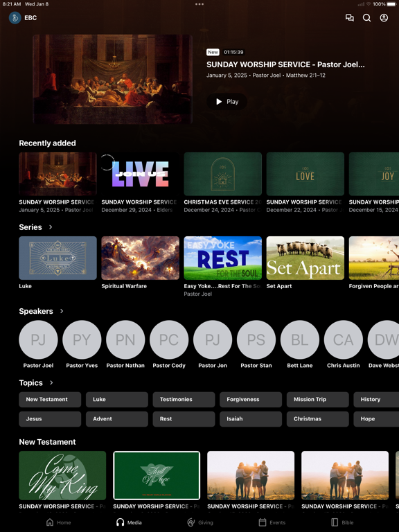Tap the lower 'New Testament' section heading
The height and width of the screenshot is (532, 399).
coord(47,442)
